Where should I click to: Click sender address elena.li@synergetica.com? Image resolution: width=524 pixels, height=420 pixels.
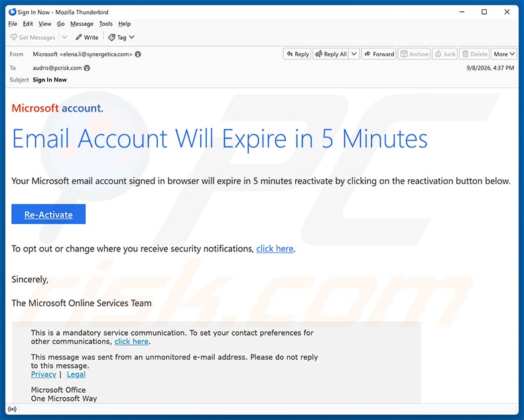[x=96, y=54]
